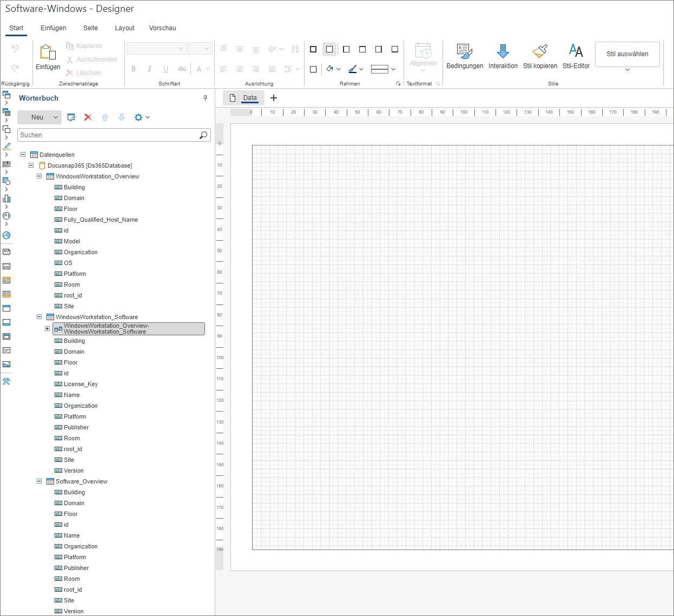This screenshot has height=616, width=674.
Task: Expand the WindowsWorkstation_Overview-WindowsWorkstation_Software relation
Action: click(x=47, y=329)
